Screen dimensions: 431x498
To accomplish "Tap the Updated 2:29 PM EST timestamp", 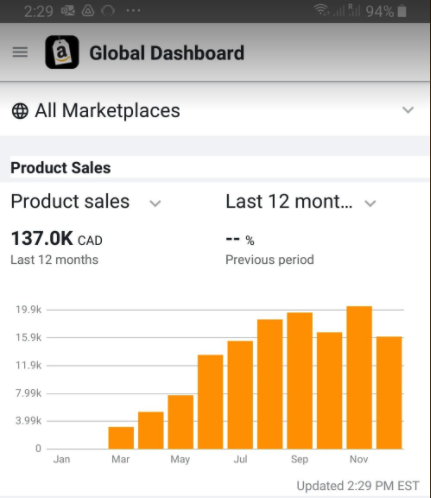I will coord(358,486).
